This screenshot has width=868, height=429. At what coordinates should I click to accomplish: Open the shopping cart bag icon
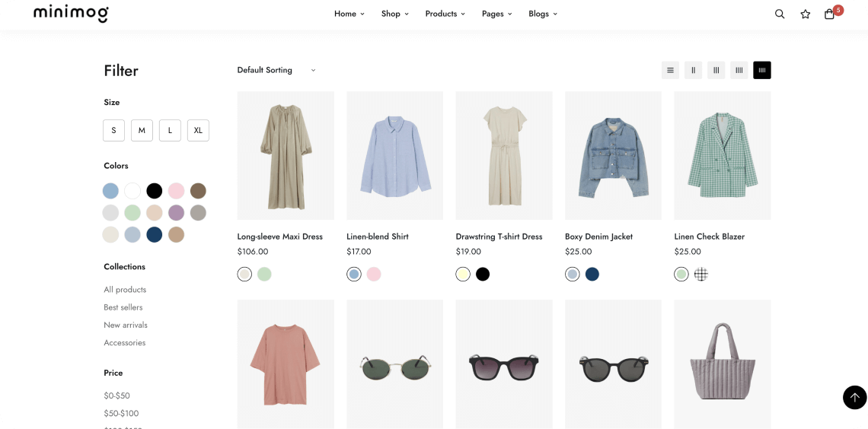pyautogui.click(x=829, y=14)
